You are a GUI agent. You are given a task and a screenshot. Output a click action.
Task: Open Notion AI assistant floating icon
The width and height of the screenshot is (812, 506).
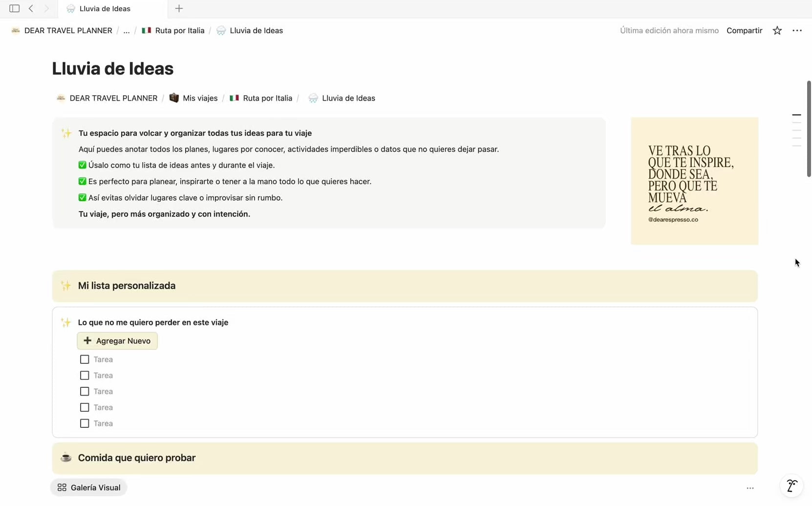[791, 486]
